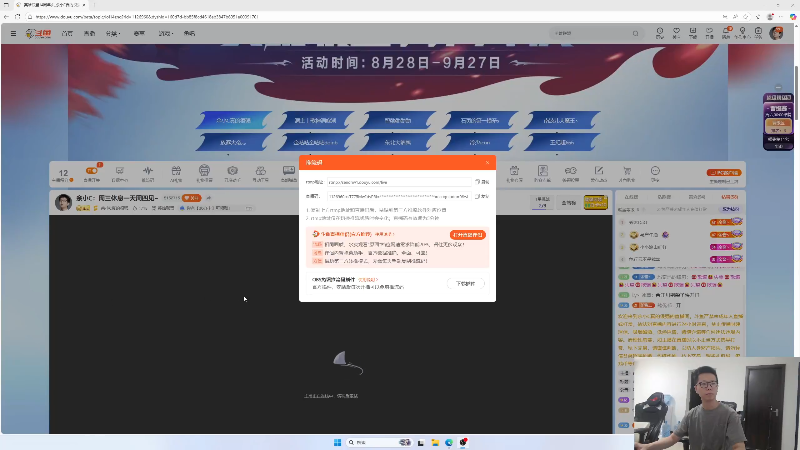Click the white download button for OBS plugin
Screen dimensions: 800x450
(x=465, y=284)
